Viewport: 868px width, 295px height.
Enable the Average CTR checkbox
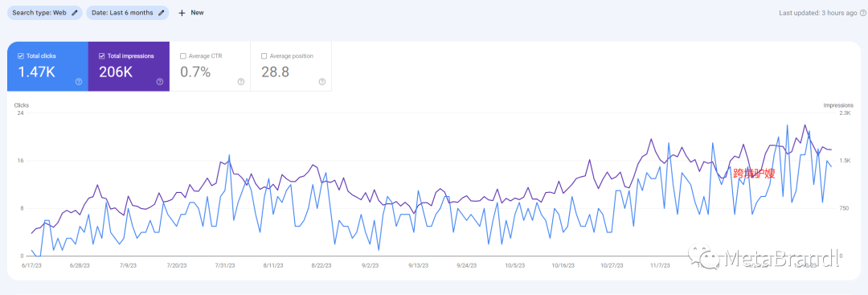pyautogui.click(x=183, y=56)
